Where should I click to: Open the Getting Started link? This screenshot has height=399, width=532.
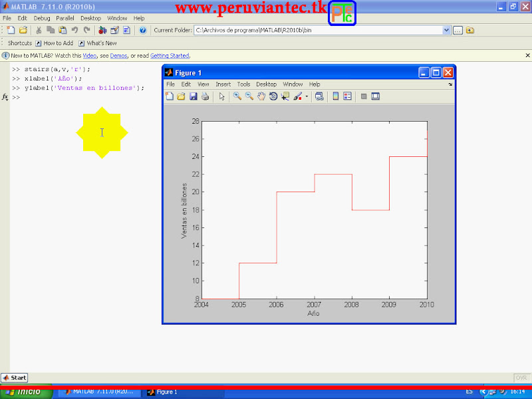tap(170, 56)
